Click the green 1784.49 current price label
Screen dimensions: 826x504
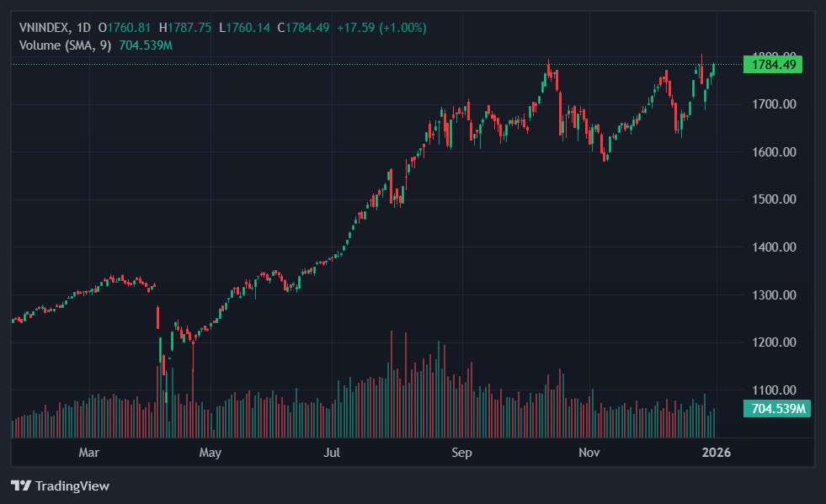click(773, 65)
